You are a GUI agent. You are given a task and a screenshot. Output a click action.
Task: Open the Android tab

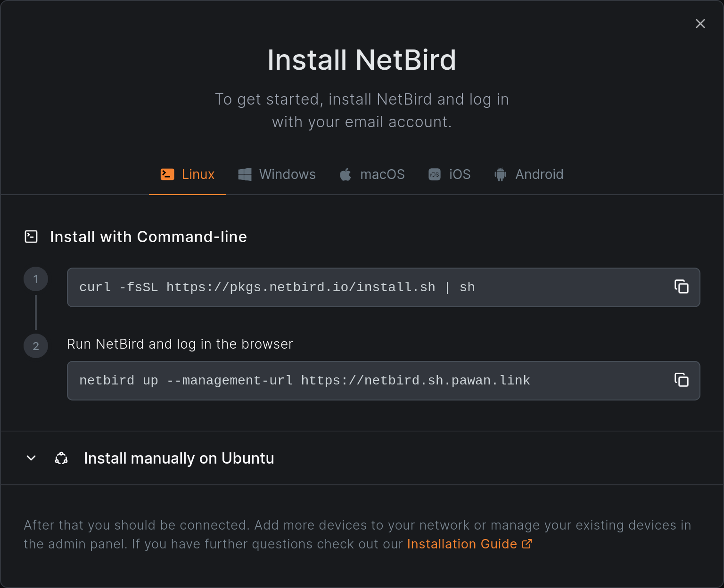click(x=539, y=174)
